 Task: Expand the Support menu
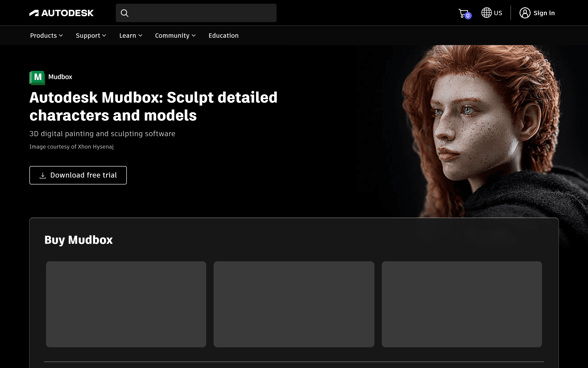(91, 35)
